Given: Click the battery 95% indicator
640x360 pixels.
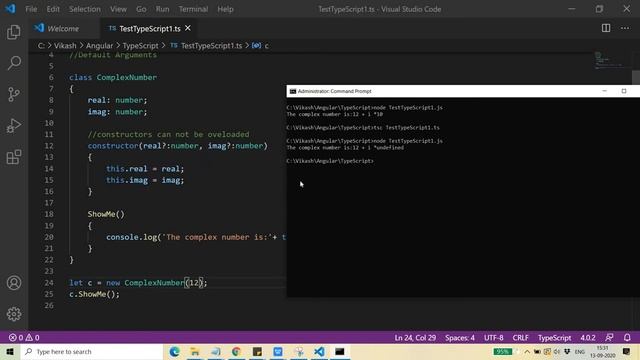Looking at the screenshot, I should click(x=502, y=351).
